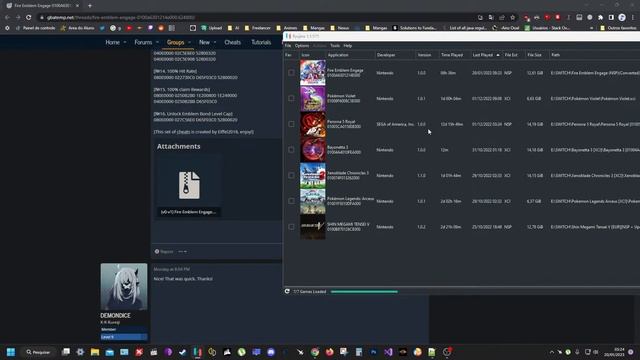Open the Tools menu in Ryujinx
640x360 pixels.
tap(335, 46)
